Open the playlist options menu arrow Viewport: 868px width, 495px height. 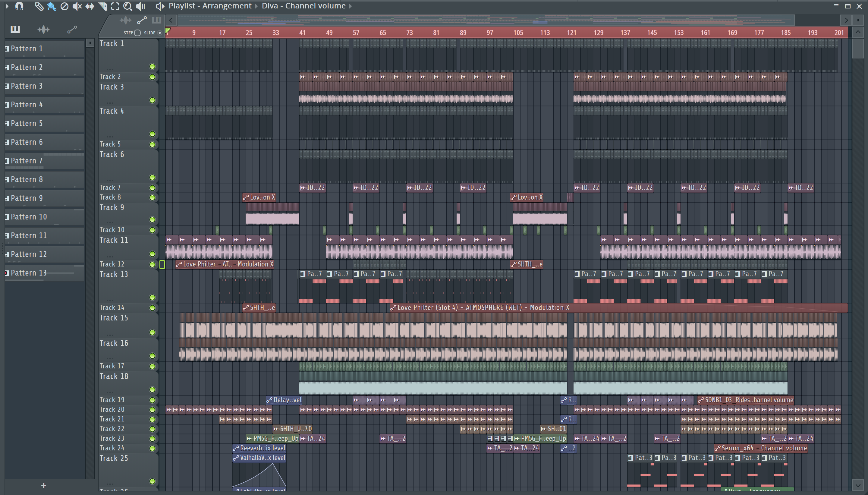tap(7, 6)
